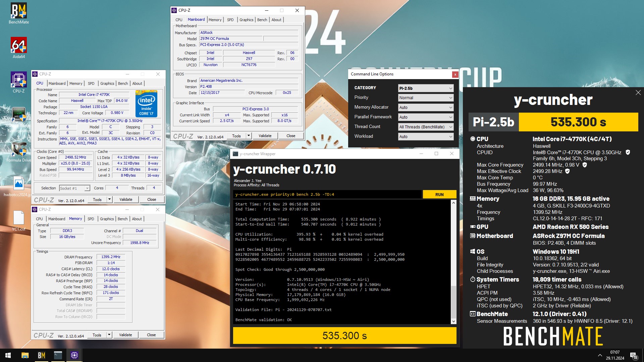Click the yellow RUN button
Image resolution: width=644 pixels, height=362 pixels.
[439, 194]
